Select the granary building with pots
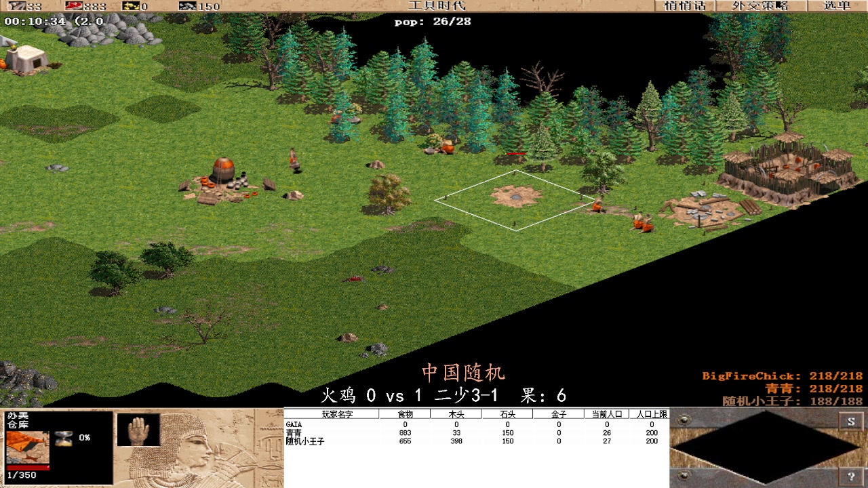This screenshot has width=868, height=488. click(222, 181)
